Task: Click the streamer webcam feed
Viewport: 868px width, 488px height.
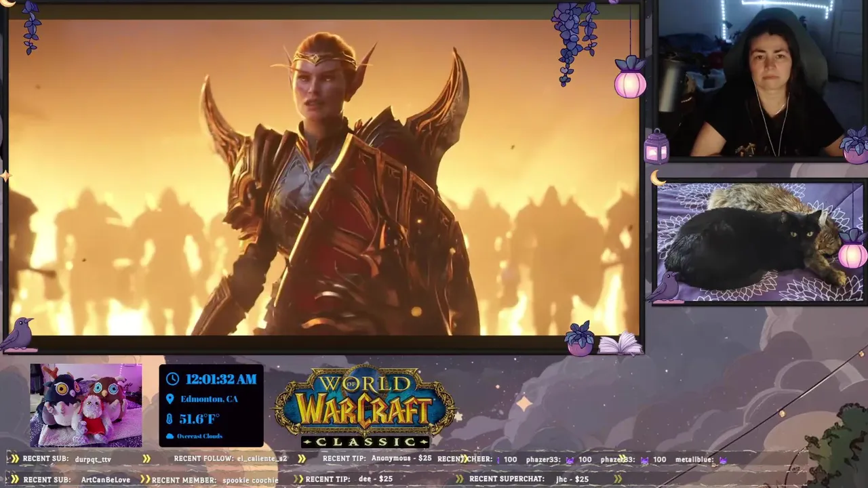Action: [x=762, y=79]
